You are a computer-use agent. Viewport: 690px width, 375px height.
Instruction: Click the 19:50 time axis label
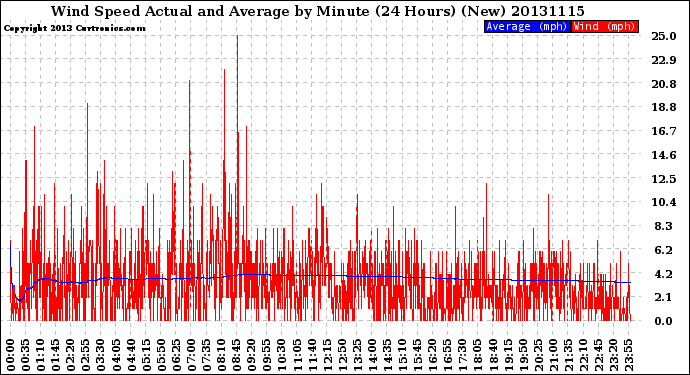[x=523, y=355]
